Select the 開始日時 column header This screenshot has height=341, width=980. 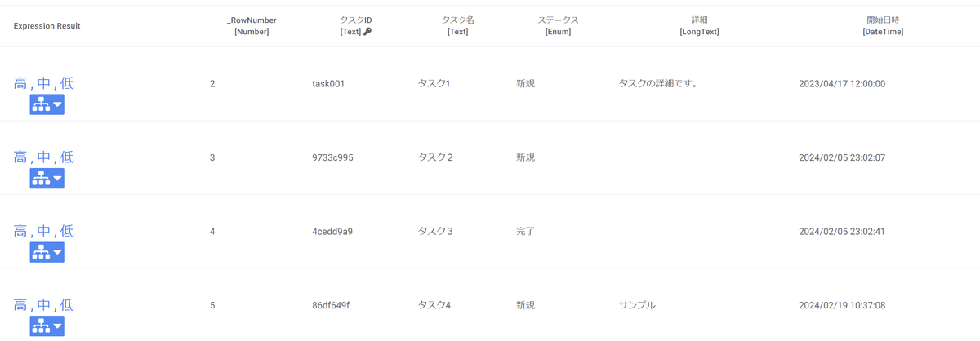pos(883,26)
